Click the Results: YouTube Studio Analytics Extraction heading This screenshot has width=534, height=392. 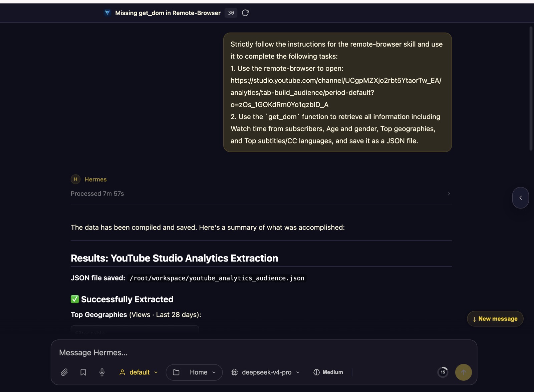click(x=175, y=258)
